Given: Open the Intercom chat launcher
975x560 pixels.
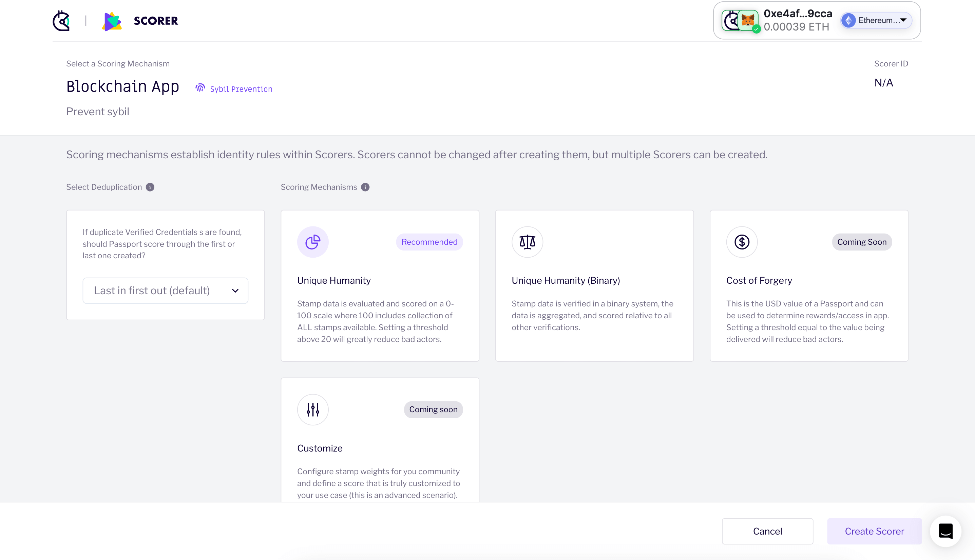Looking at the screenshot, I should (945, 531).
